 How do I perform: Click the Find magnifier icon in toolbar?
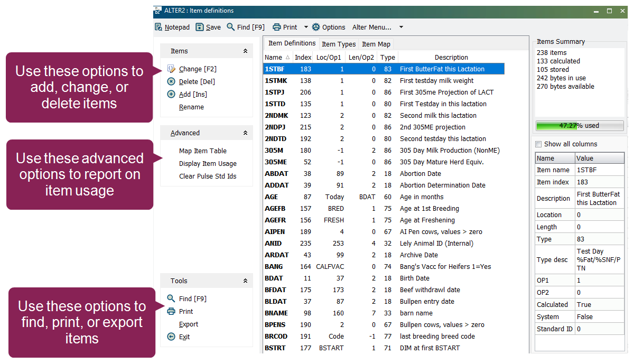point(230,27)
